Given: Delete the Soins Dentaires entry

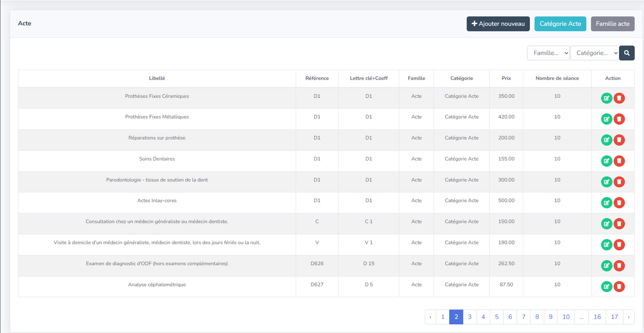Looking at the screenshot, I should (619, 161).
